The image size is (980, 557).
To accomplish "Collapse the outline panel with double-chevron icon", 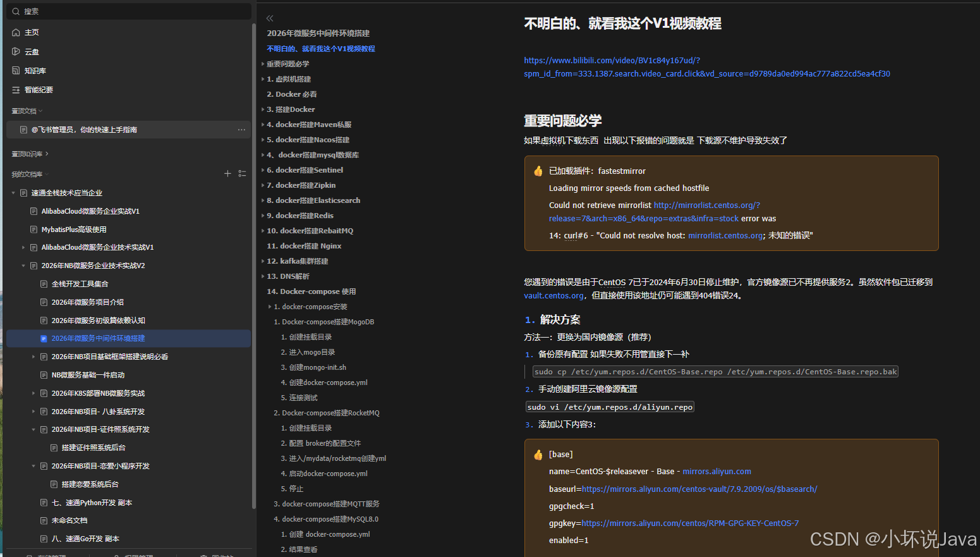I will [270, 18].
